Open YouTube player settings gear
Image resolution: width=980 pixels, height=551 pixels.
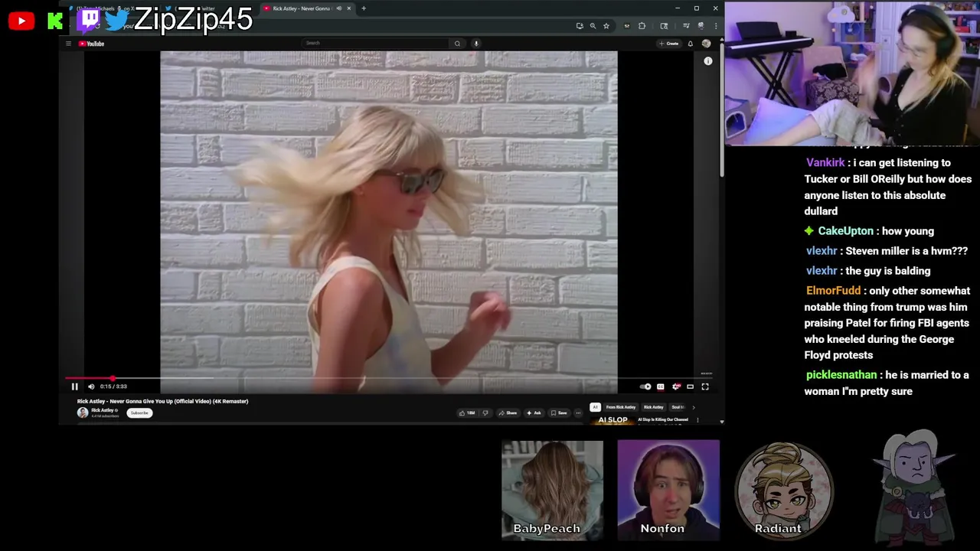[675, 386]
